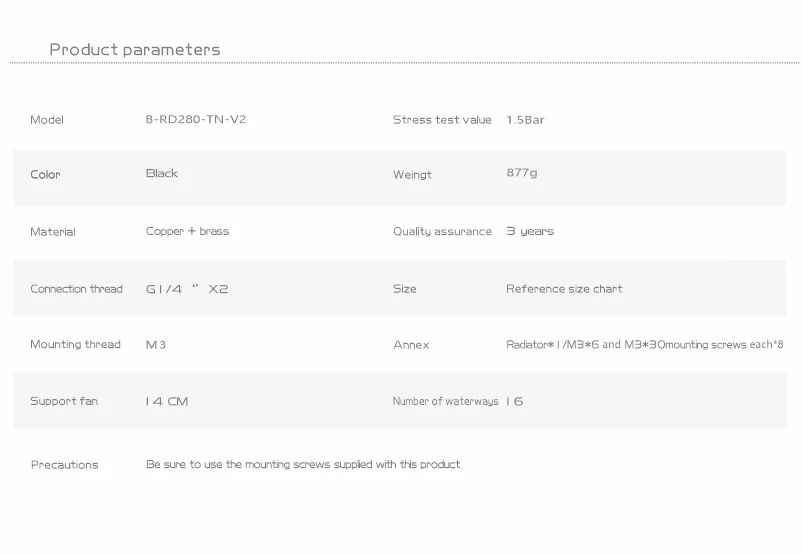The height and width of the screenshot is (554, 802).
Task: Click the Material label
Action: tap(53, 232)
